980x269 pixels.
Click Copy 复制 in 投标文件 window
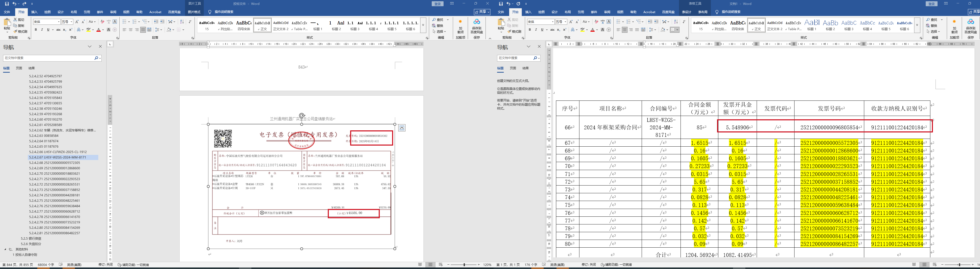[19, 26]
